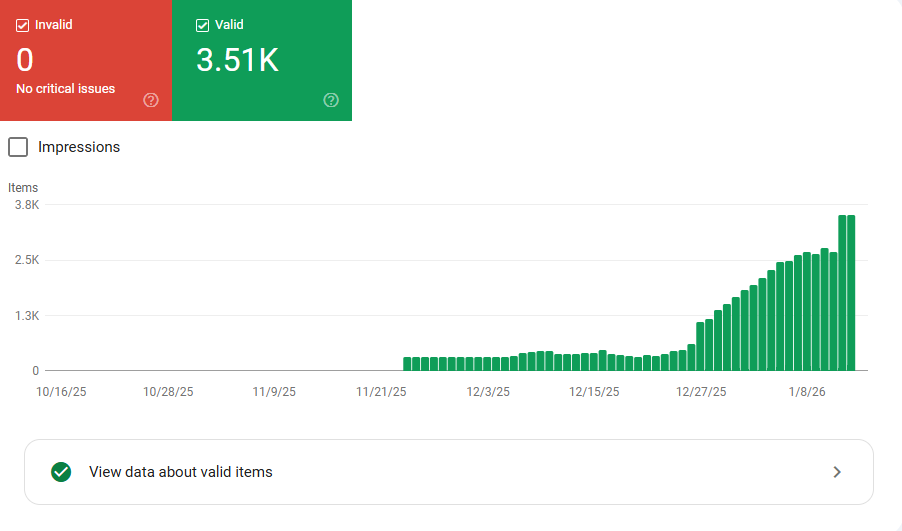Uncheck the Valid checkbox

point(203,25)
